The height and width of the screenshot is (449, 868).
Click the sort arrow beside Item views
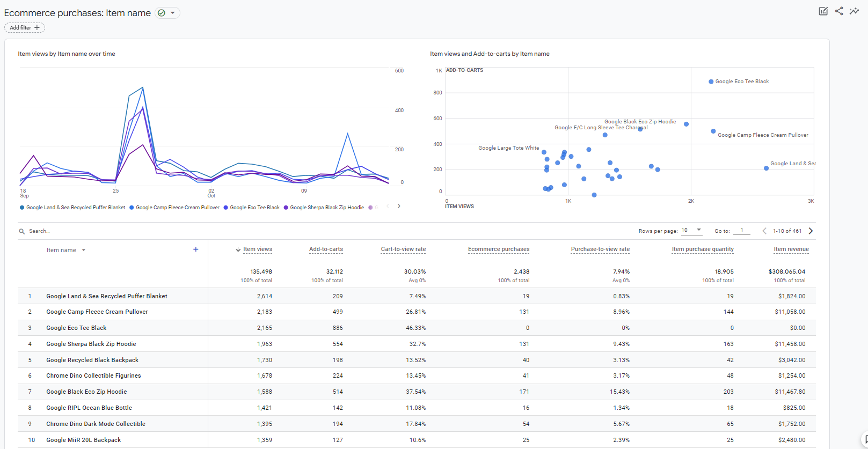tap(238, 249)
